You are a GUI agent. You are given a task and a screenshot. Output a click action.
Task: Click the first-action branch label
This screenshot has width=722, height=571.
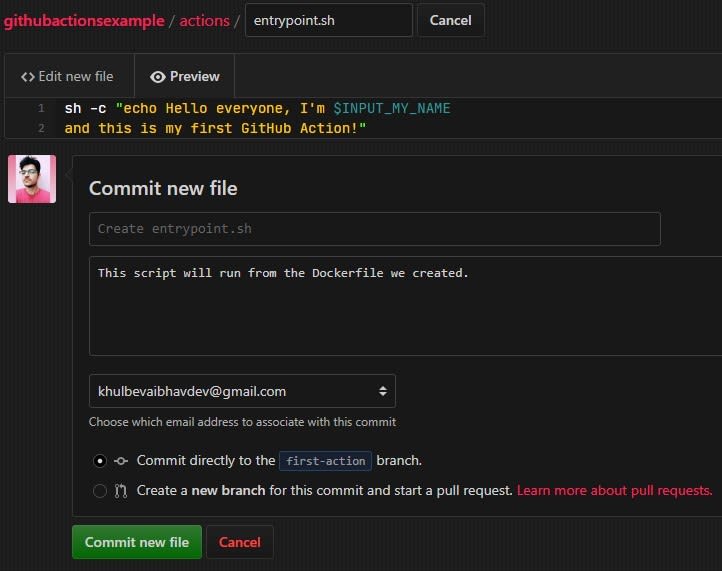326,461
